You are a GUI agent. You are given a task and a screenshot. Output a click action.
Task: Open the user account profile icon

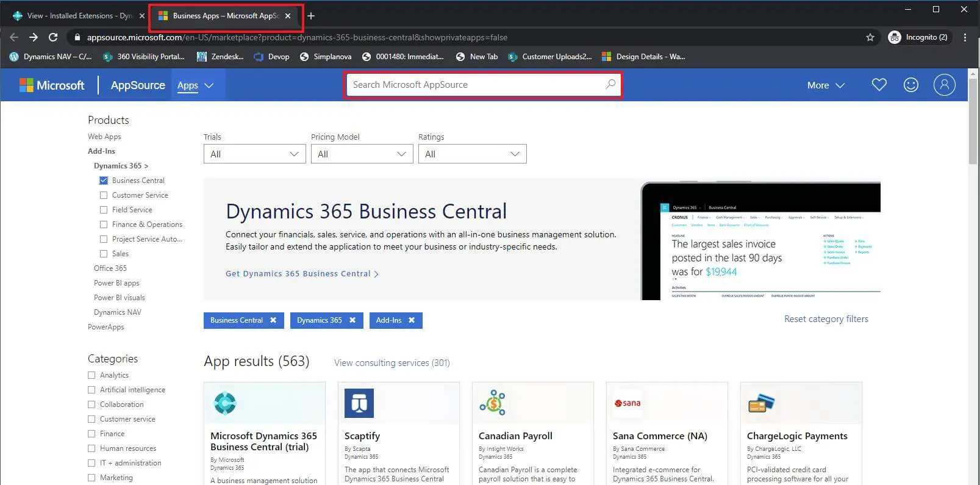(944, 85)
